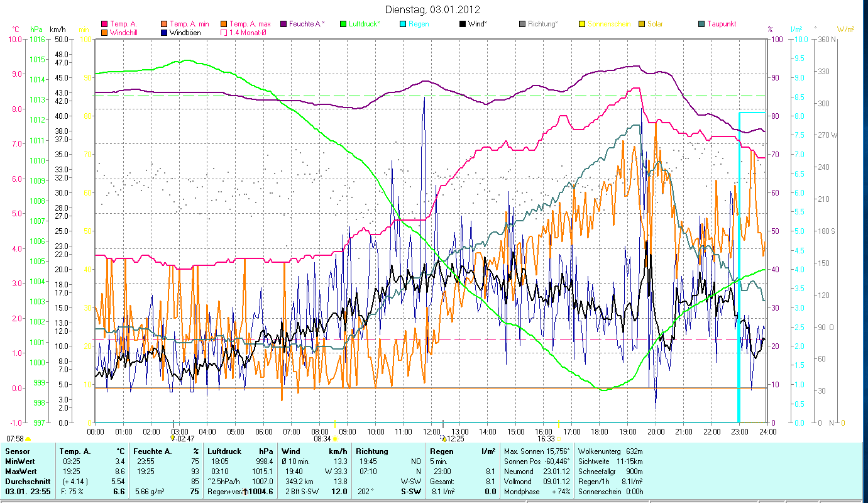Click the 12:25 marker below the time axis

coord(444,439)
